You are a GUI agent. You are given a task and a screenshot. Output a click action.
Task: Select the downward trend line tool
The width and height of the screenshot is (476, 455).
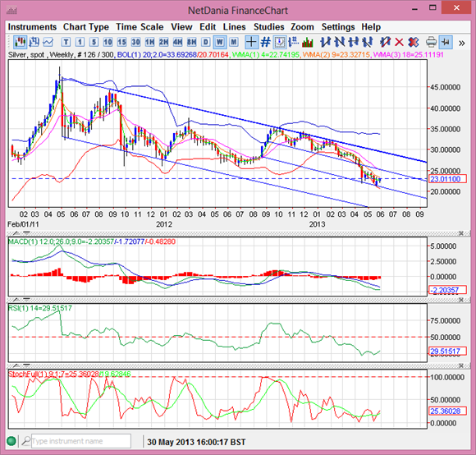[340, 42]
